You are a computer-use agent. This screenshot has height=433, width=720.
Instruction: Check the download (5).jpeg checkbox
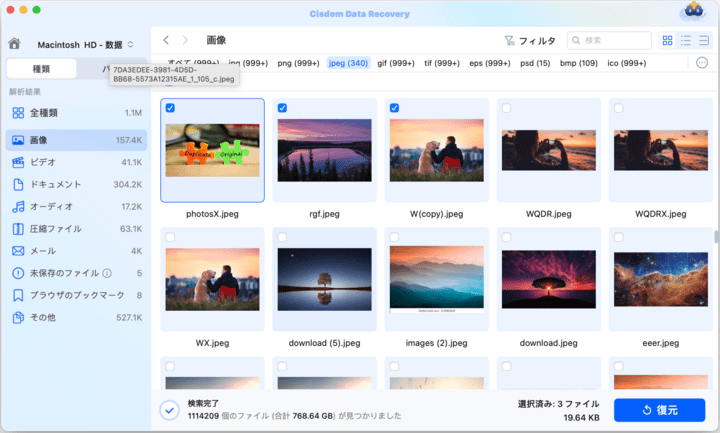282,237
